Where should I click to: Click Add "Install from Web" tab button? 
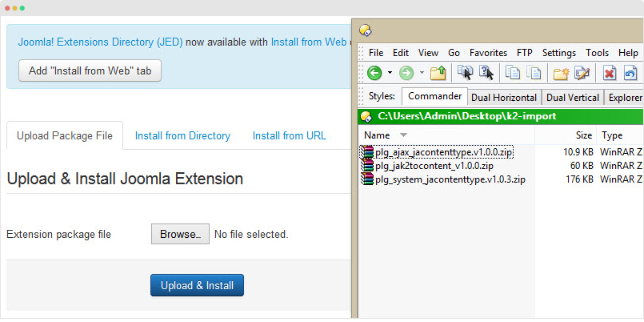(x=90, y=70)
